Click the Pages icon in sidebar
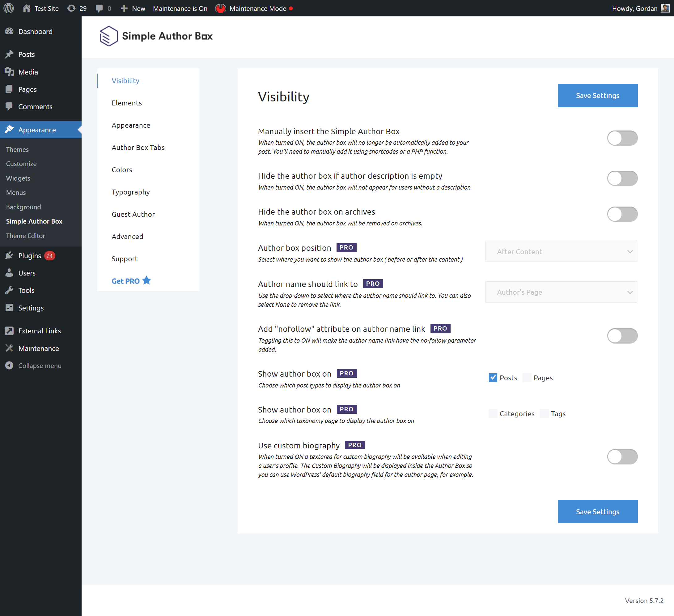Image resolution: width=674 pixels, height=616 pixels. click(9, 89)
